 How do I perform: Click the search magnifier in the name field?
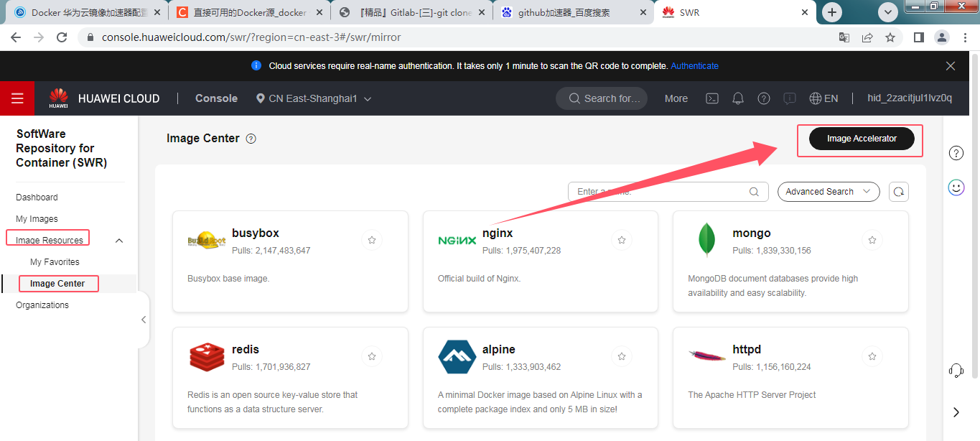point(754,192)
